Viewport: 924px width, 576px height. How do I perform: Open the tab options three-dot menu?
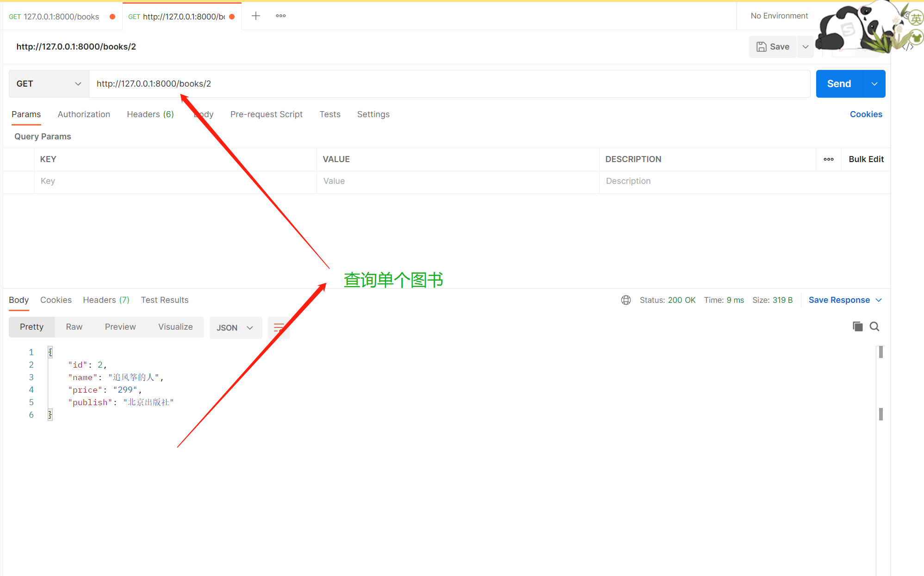pyautogui.click(x=280, y=16)
